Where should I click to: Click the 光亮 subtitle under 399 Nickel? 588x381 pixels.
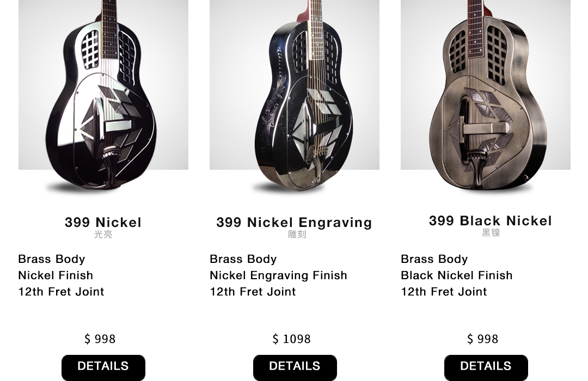(x=103, y=235)
